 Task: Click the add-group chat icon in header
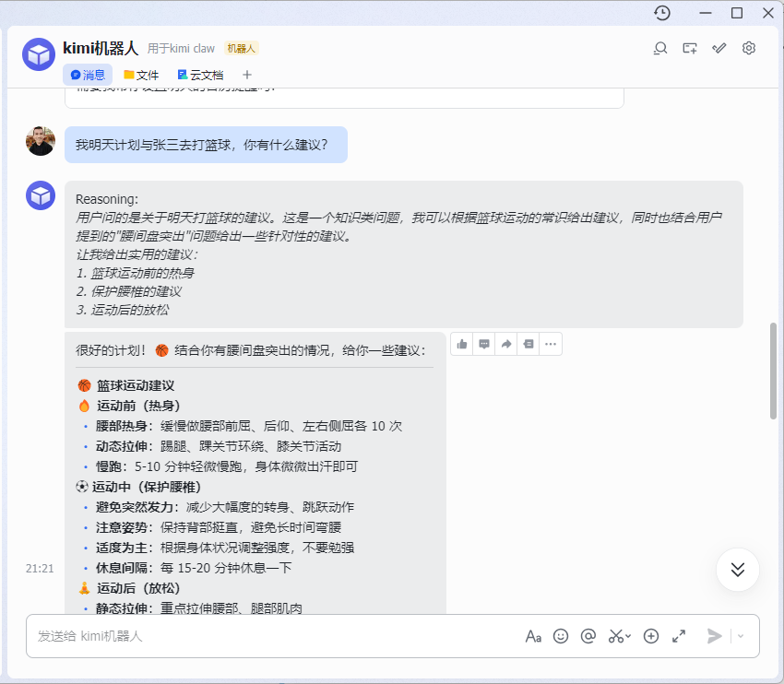click(x=690, y=49)
